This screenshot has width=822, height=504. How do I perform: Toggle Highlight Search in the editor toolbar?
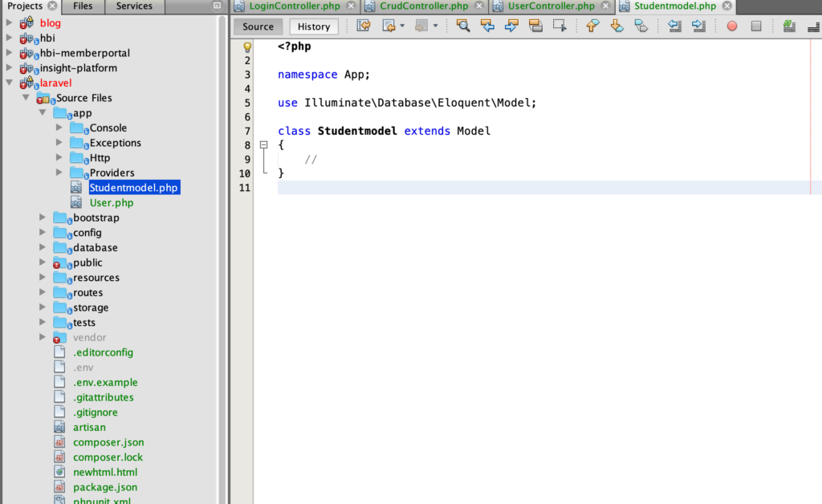[x=535, y=26]
